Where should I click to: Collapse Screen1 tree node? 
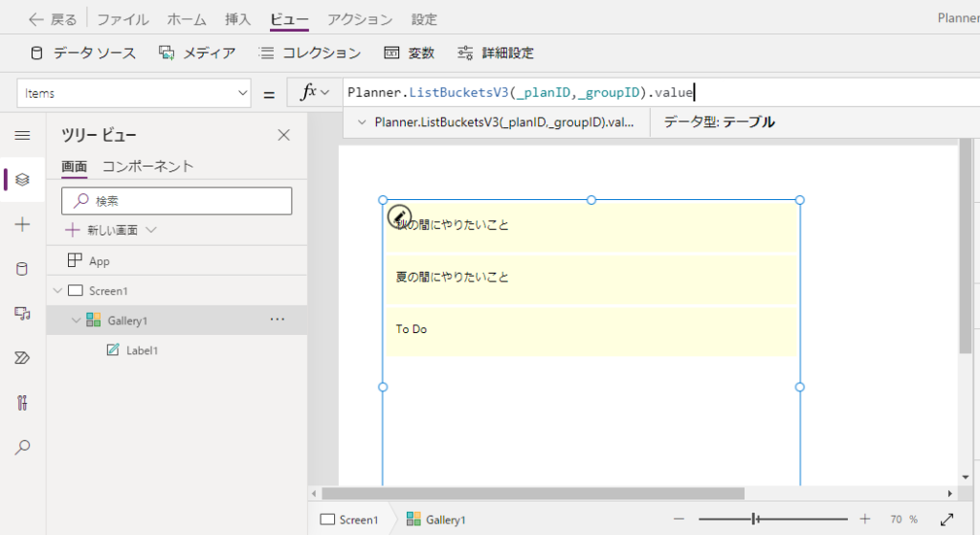tap(57, 291)
